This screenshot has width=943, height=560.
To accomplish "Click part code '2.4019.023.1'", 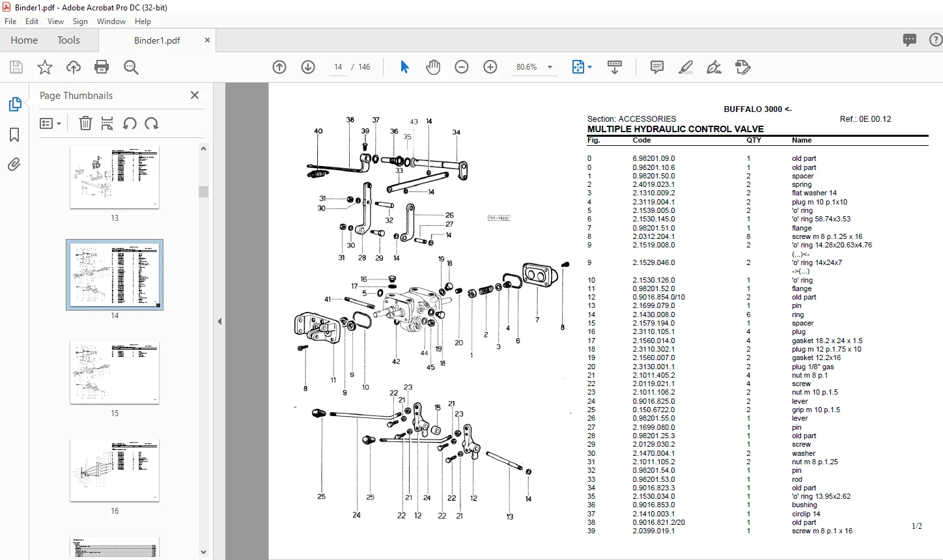I will click(654, 185).
